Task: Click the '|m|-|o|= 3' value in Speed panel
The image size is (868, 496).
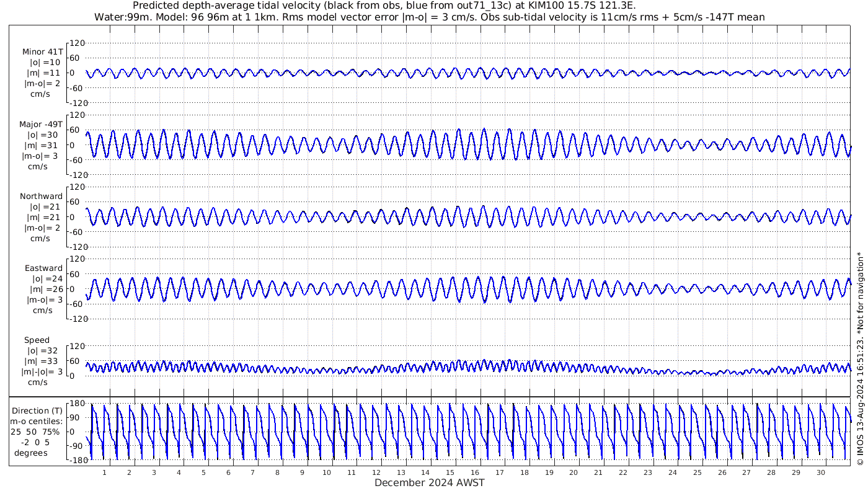Action: (43, 372)
